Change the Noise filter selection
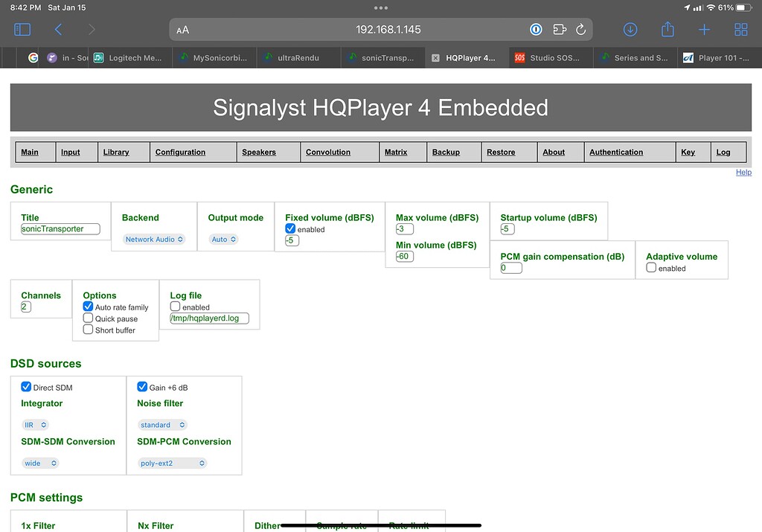 tap(161, 424)
